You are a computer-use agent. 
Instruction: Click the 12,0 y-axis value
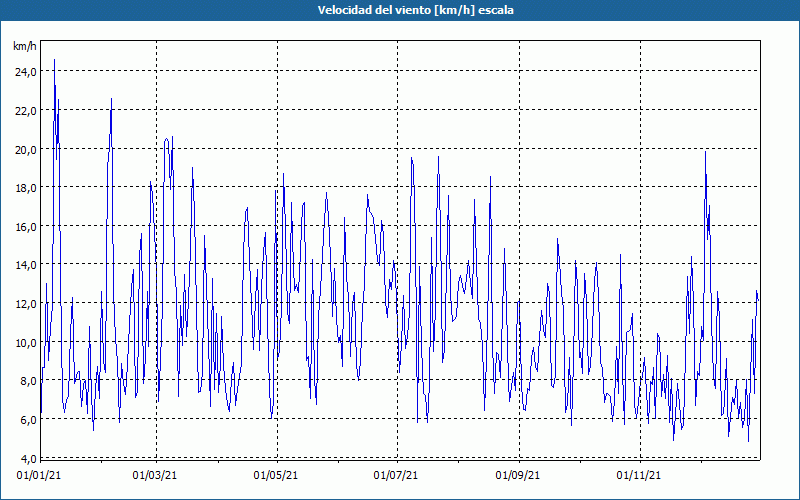pos(26,304)
